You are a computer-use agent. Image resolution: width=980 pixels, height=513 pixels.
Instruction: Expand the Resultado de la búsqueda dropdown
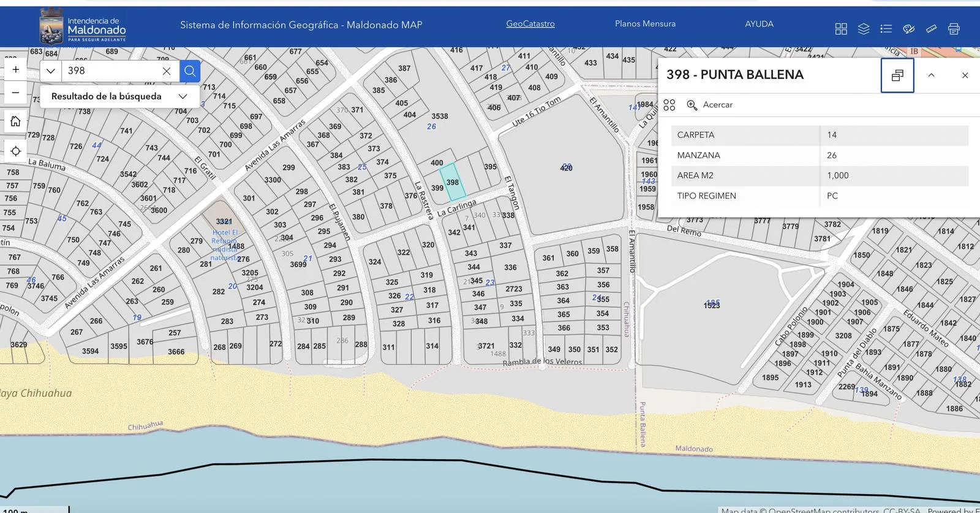coord(183,96)
